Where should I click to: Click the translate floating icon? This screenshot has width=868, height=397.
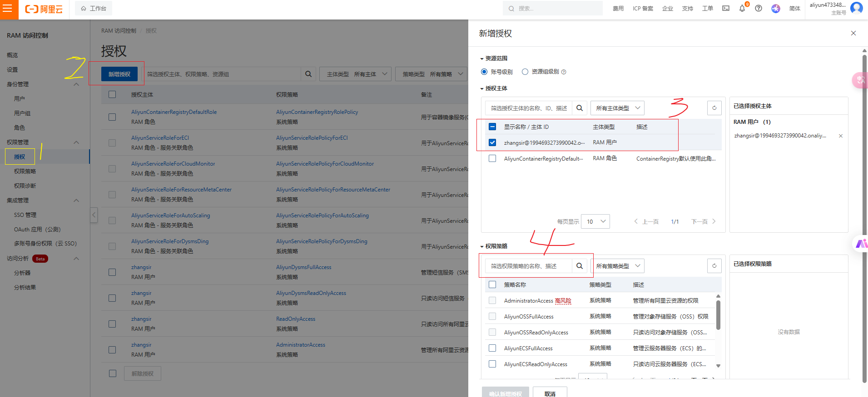click(860, 80)
